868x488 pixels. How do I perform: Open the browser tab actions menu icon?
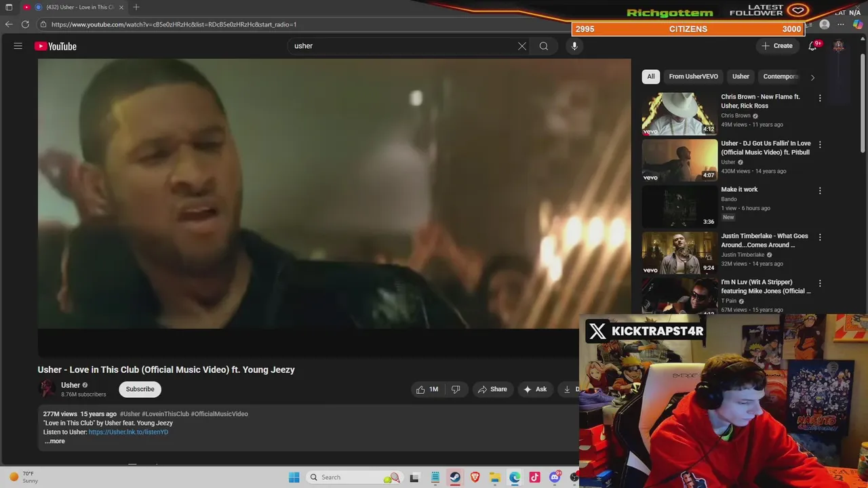9,7
